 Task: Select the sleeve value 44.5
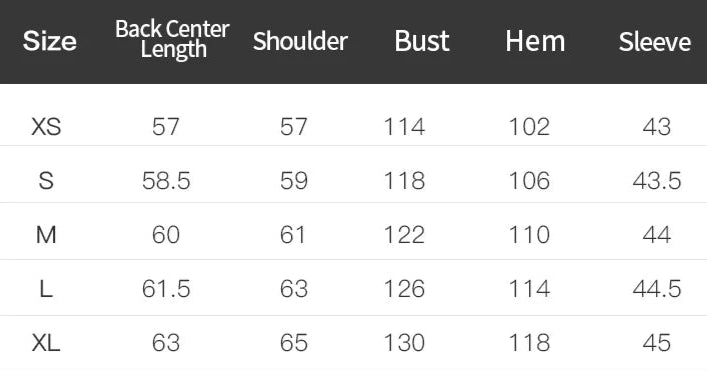point(656,289)
